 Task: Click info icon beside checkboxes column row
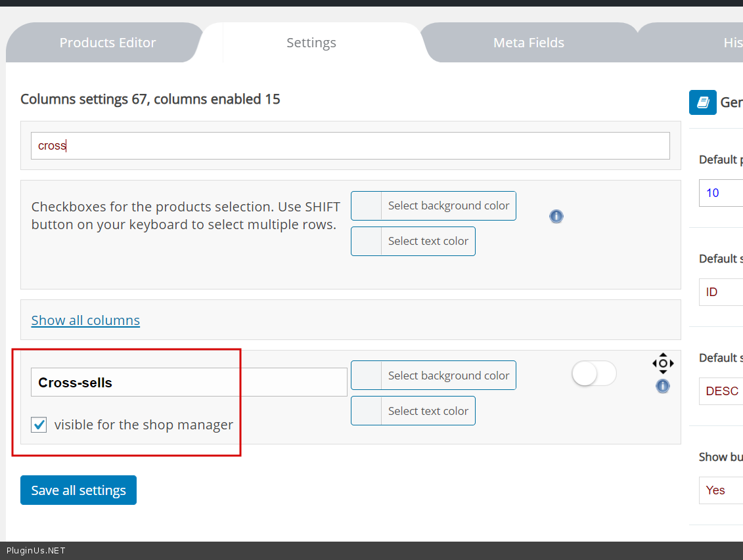click(556, 216)
